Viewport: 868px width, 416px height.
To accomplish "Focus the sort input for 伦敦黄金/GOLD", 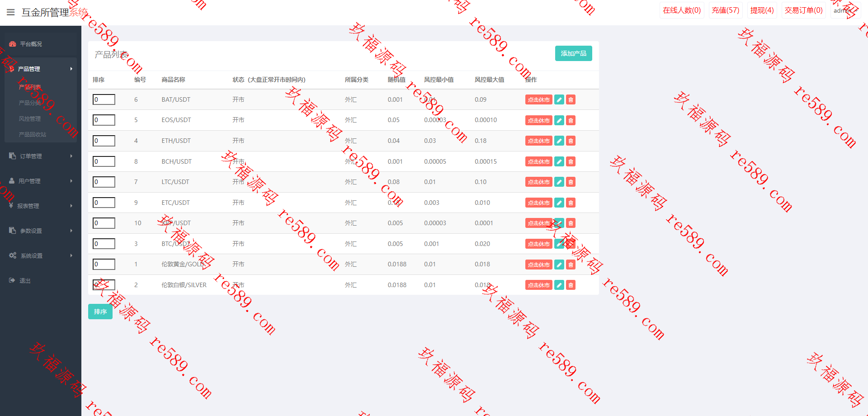I will click(x=104, y=264).
